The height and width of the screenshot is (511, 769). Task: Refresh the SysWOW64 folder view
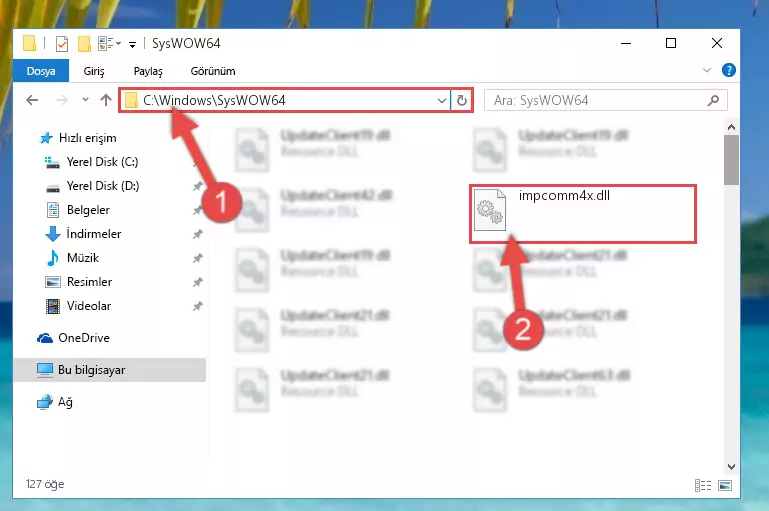coord(461,101)
